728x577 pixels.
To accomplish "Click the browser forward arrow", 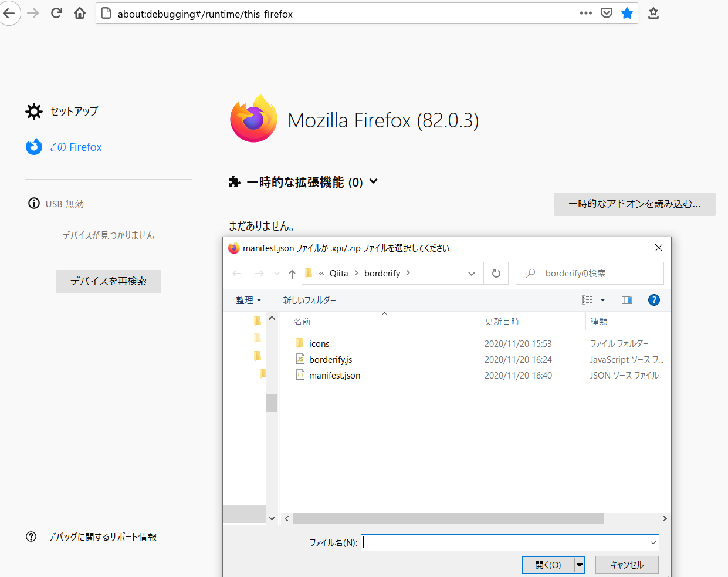I will coord(33,14).
